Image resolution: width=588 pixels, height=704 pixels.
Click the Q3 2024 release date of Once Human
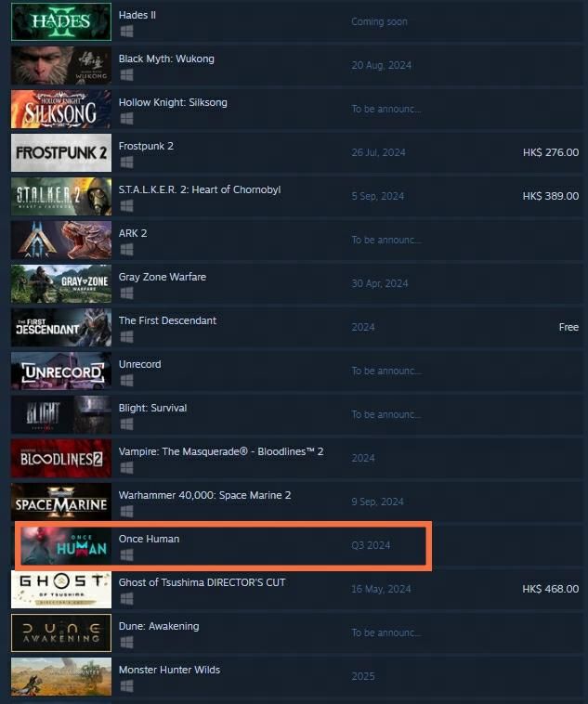pyautogui.click(x=371, y=545)
